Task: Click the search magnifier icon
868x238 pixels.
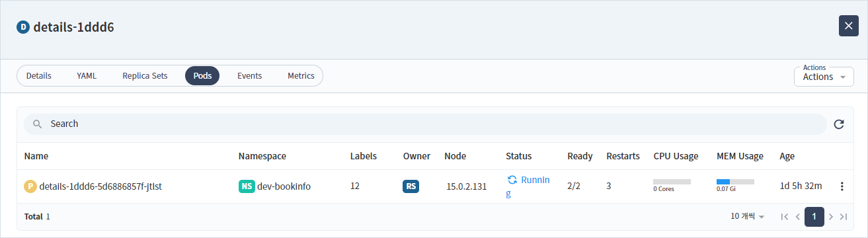Action: 38,124
